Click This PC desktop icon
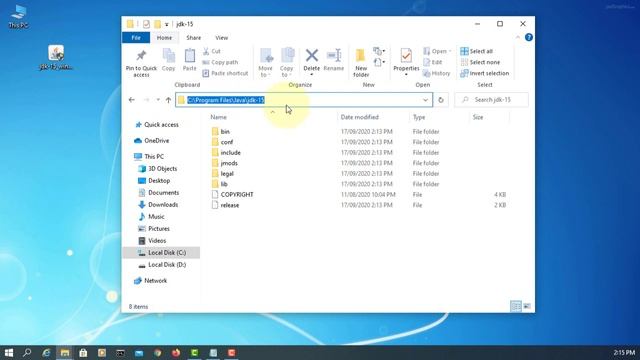Image resolution: width=640 pixels, height=360 pixels. 18,16
